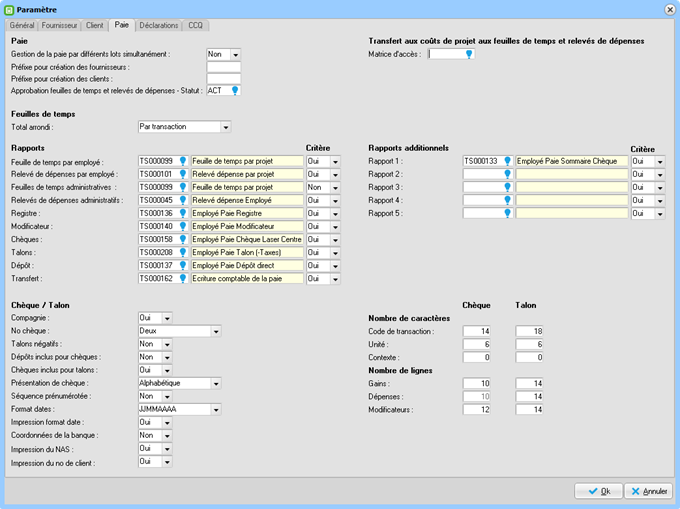Screen dimensions: 680x509
Task: Open Impression du NAS dropdown
Action: [x=167, y=449]
